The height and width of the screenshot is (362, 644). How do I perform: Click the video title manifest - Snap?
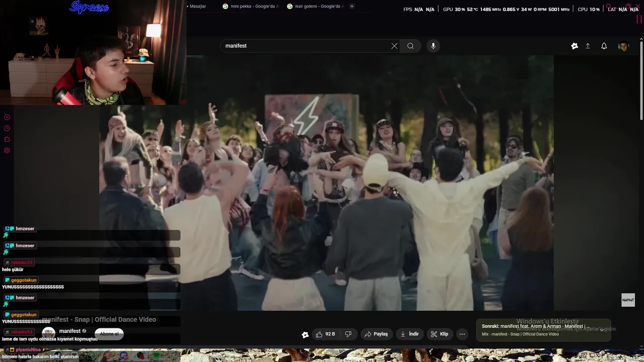coord(99,320)
